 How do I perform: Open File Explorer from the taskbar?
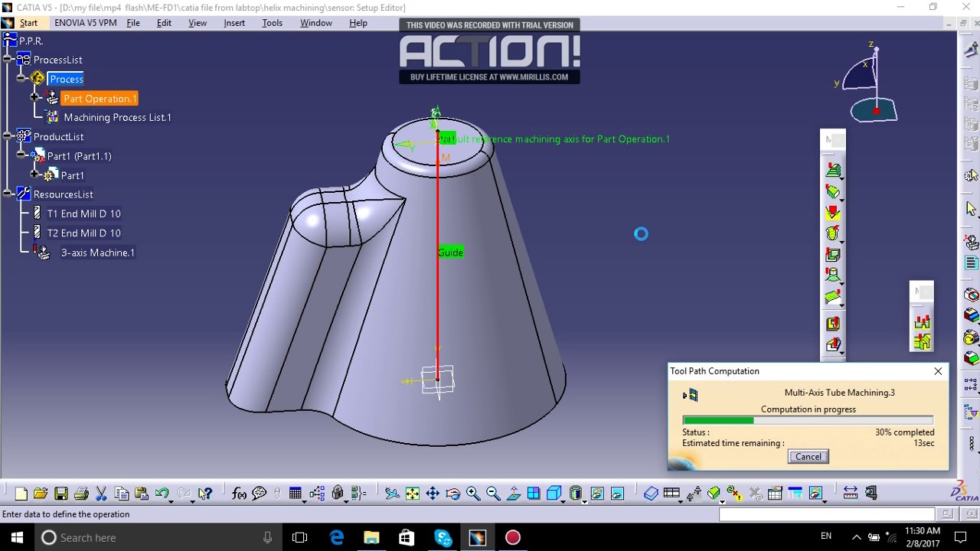[371, 538]
